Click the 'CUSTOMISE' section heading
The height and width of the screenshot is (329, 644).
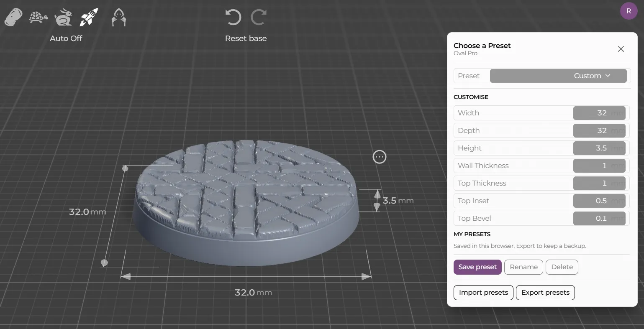click(x=471, y=97)
